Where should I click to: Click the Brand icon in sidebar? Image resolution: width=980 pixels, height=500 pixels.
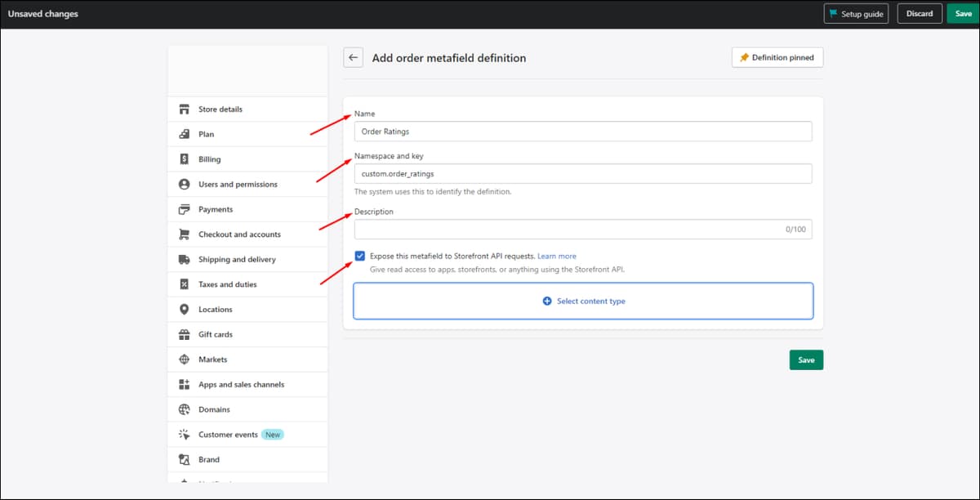click(x=184, y=460)
